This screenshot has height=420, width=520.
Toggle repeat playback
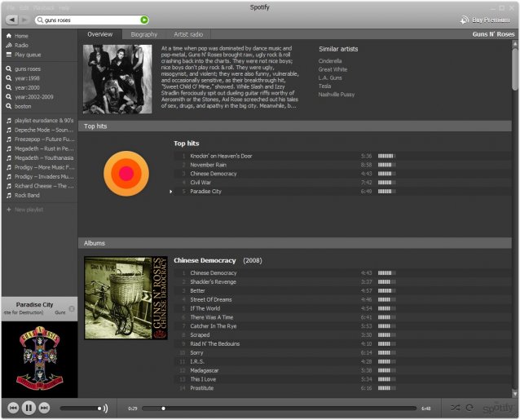[469, 408]
